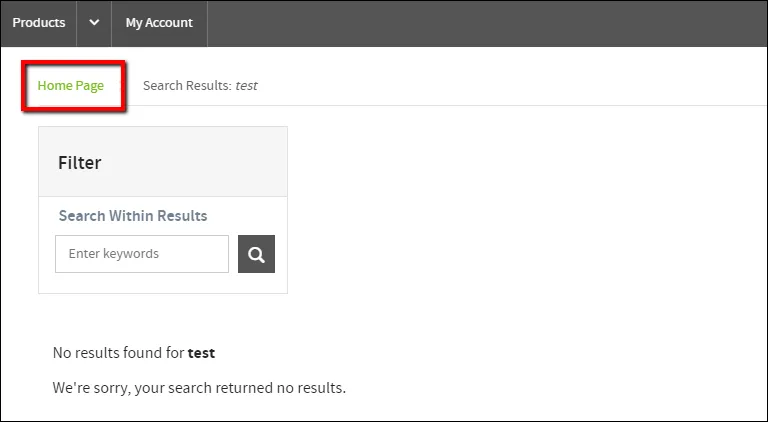Viewport: 768px width, 422px height.
Task: Click the Search Within Results label
Action: point(133,216)
